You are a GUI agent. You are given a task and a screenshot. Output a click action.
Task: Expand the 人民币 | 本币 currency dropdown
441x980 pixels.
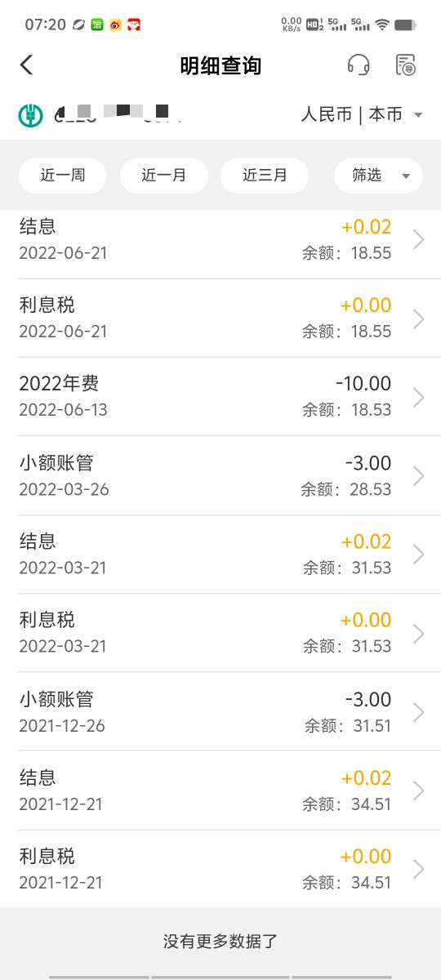click(x=362, y=114)
